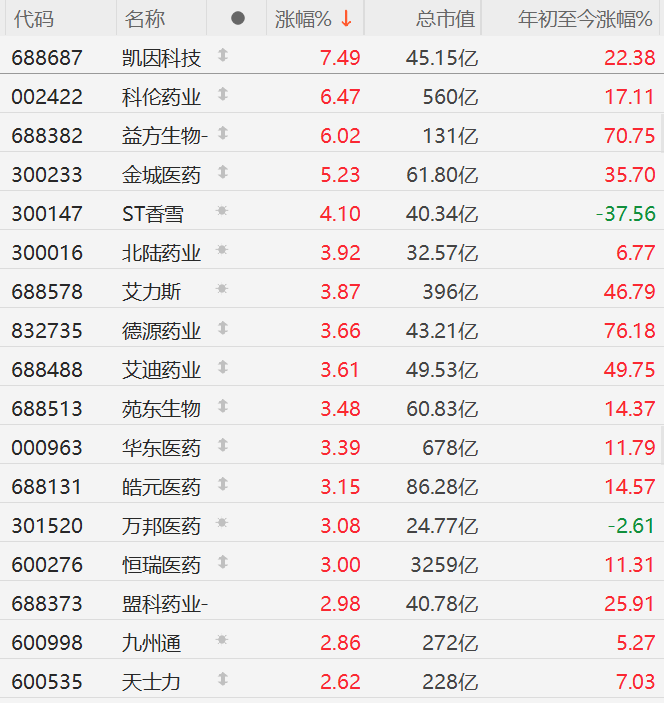Click the 代码 column header
The image size is (664, 703).
click(34, 19)
